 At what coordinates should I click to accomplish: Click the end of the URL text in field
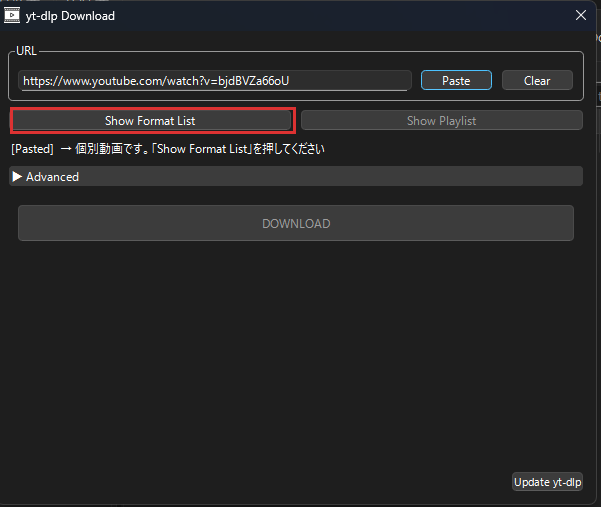click(x=302, y=81)
